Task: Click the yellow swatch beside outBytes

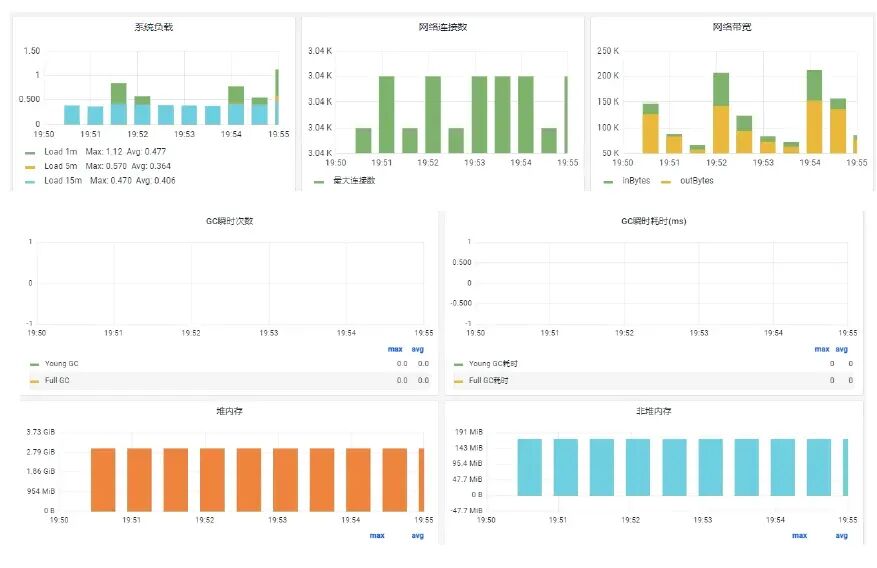Action: click(x=666, y=182)
